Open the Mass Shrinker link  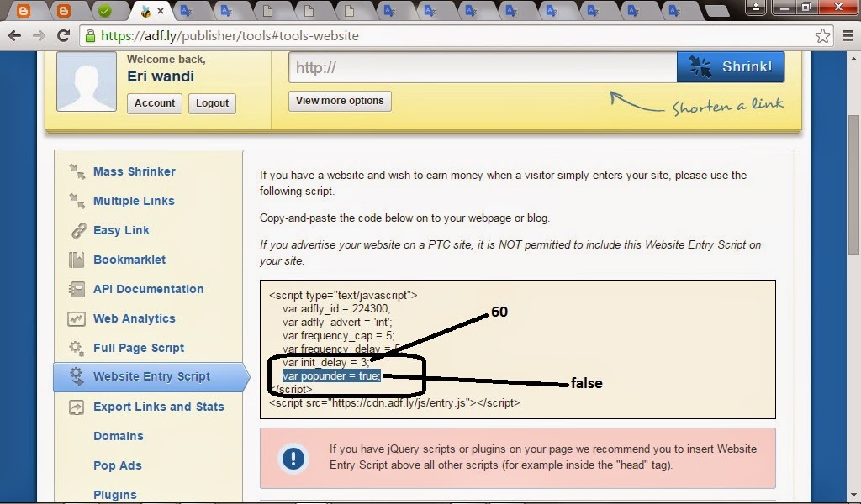(x=134, y=171)
